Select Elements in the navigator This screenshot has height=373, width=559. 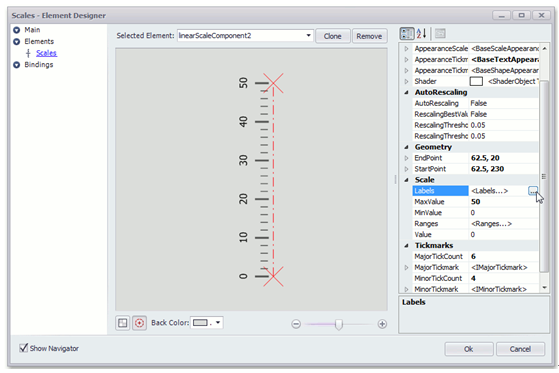[x=39, y=42]
